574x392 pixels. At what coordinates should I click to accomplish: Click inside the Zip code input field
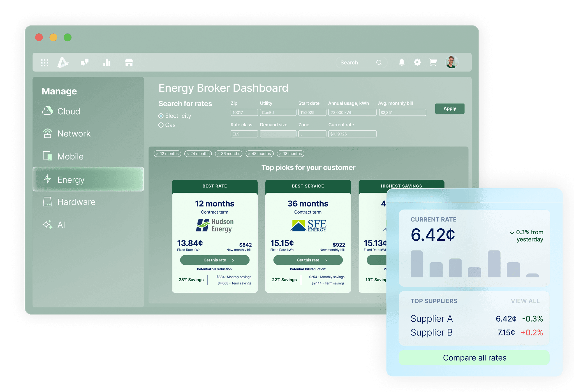point(244,112)
